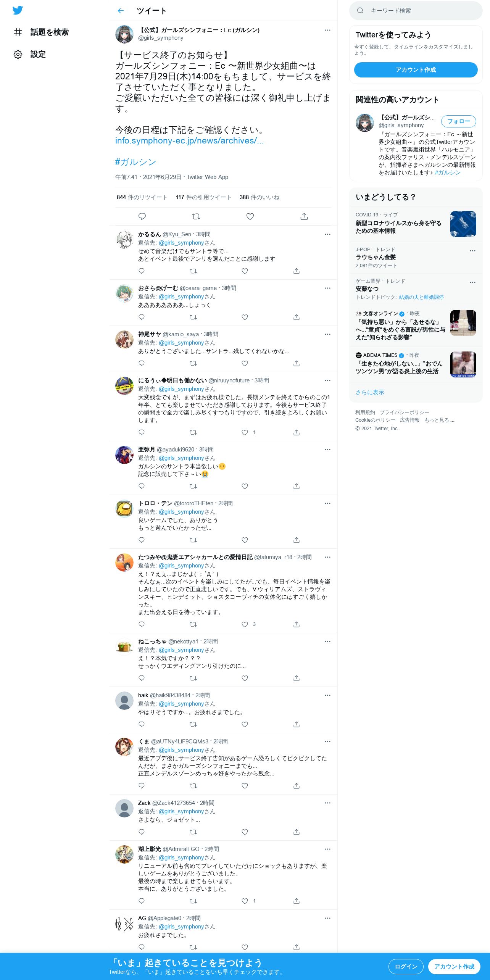The height and width of the screenshot is (980, 490).
Task: Share the main tweet via share icon
Action: click(x=304, y=216)
